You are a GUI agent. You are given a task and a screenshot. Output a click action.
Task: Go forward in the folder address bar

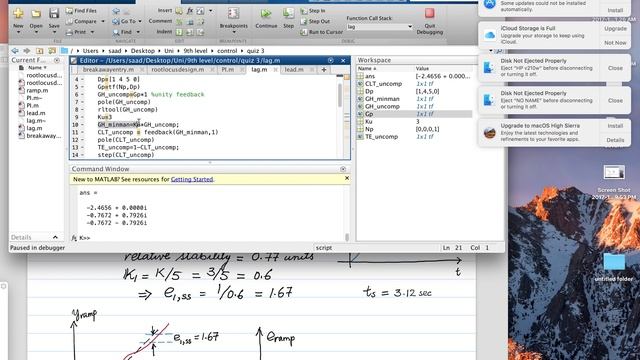coord(27,51)
